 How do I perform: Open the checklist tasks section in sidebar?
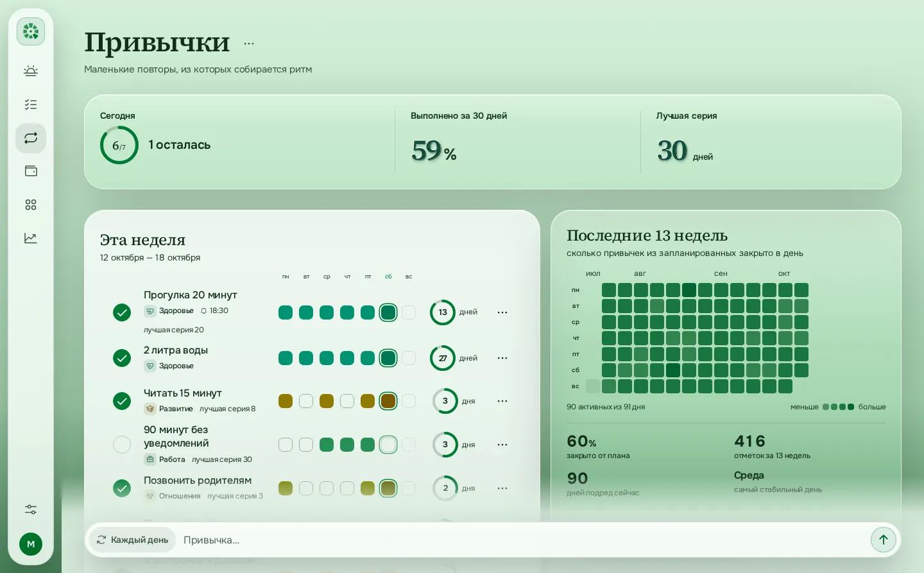(x=31, y=105)
